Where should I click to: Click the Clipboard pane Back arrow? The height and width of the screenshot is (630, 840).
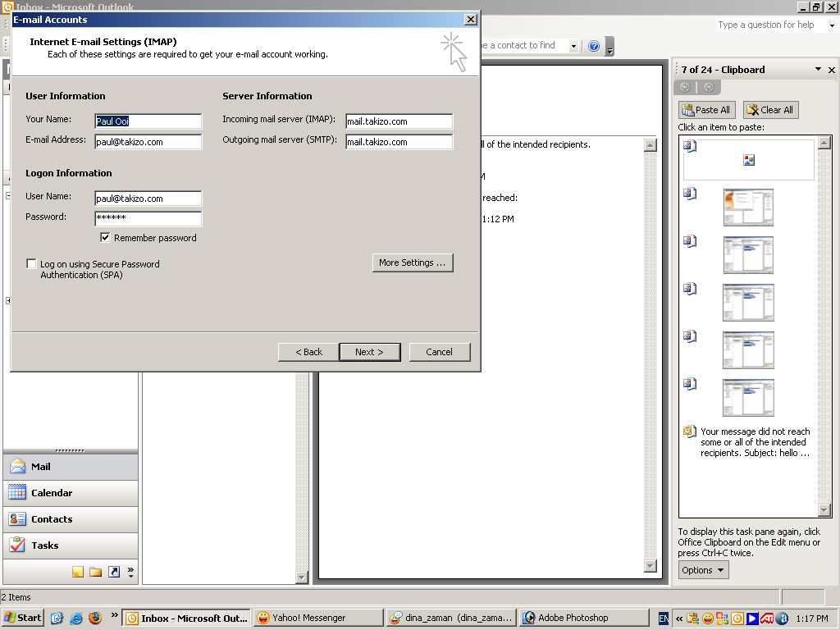[x=685, y=87]
